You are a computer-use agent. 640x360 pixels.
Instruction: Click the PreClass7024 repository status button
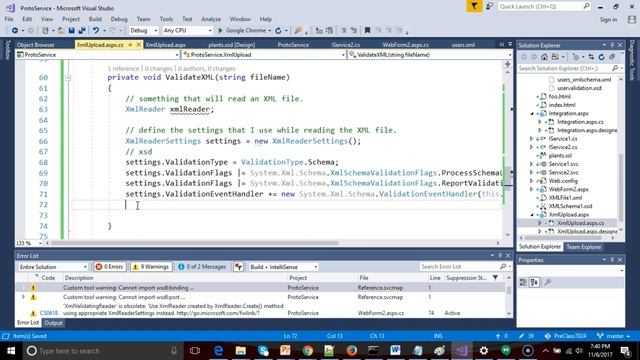tap(565, 336)
